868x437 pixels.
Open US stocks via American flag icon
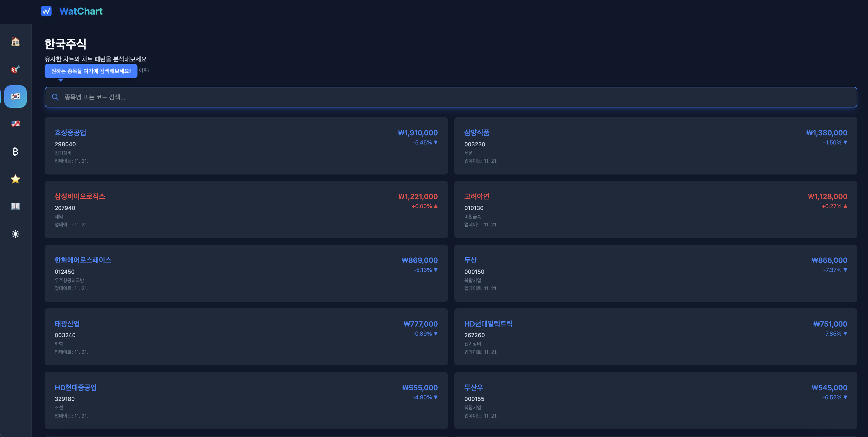(x=15, y=124)
